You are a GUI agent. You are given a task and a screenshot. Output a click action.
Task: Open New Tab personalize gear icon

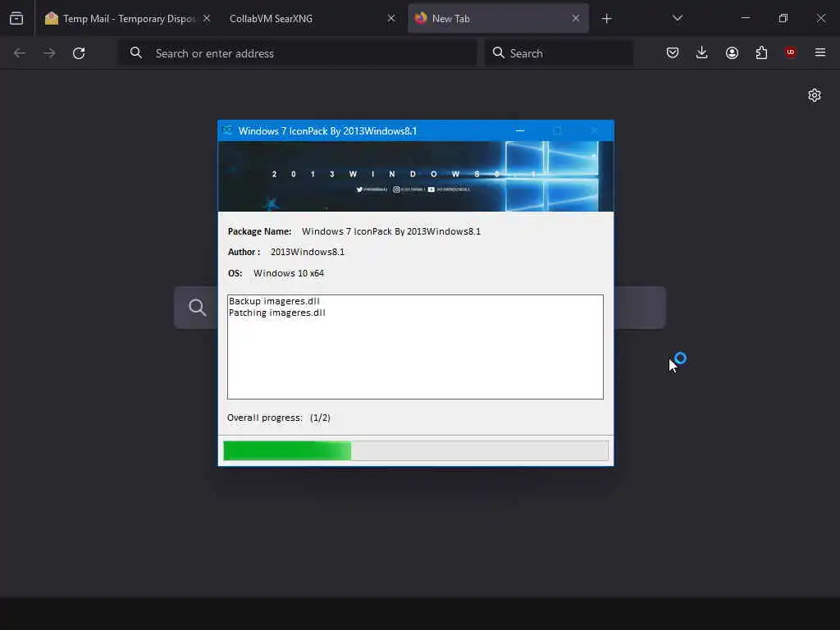click(x=815, y=95)
